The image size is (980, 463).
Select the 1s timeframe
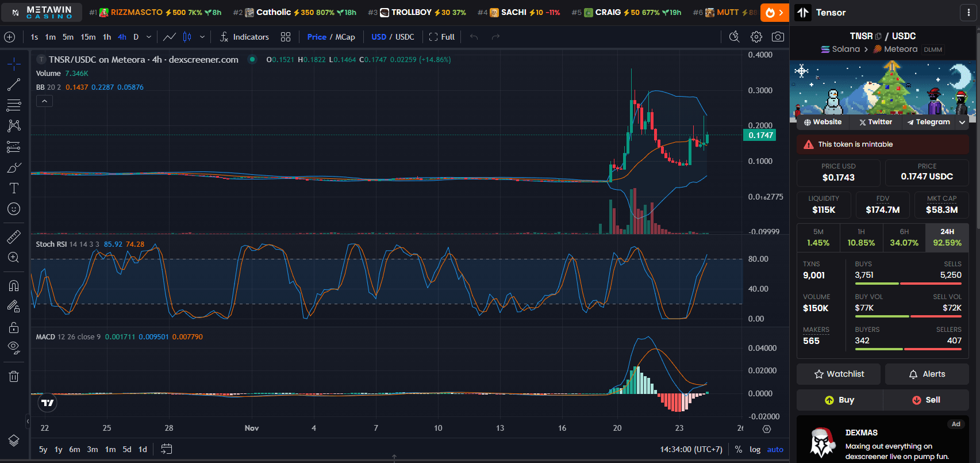click(x=34, y=37)
